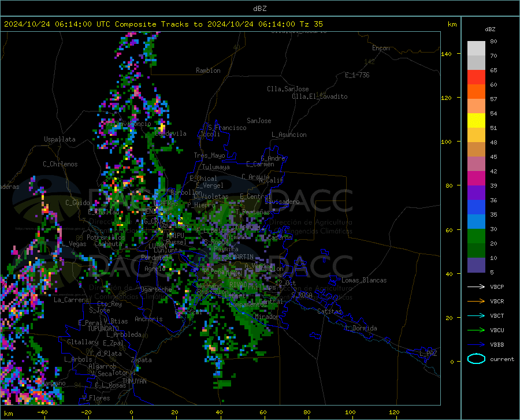Click the 120 tick on horizontal axis
The width and height of the screenshot is (520, 420).
[x=394, y=412]
